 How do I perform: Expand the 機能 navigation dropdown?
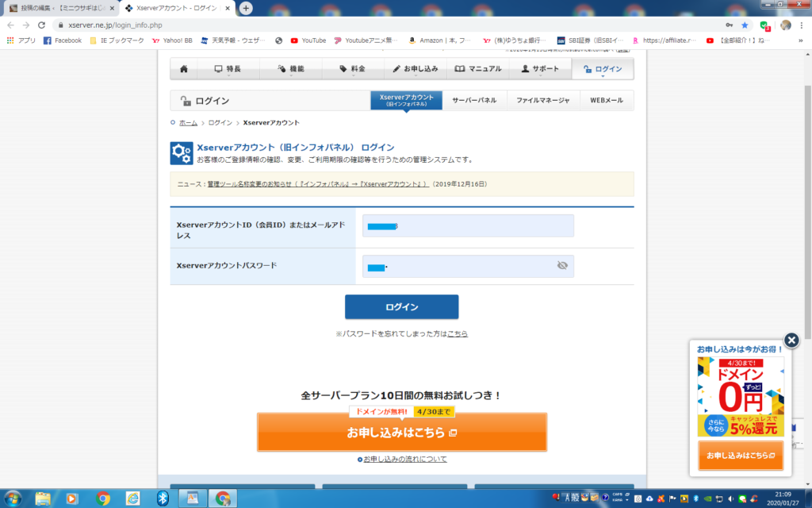(x=290, y=69)
